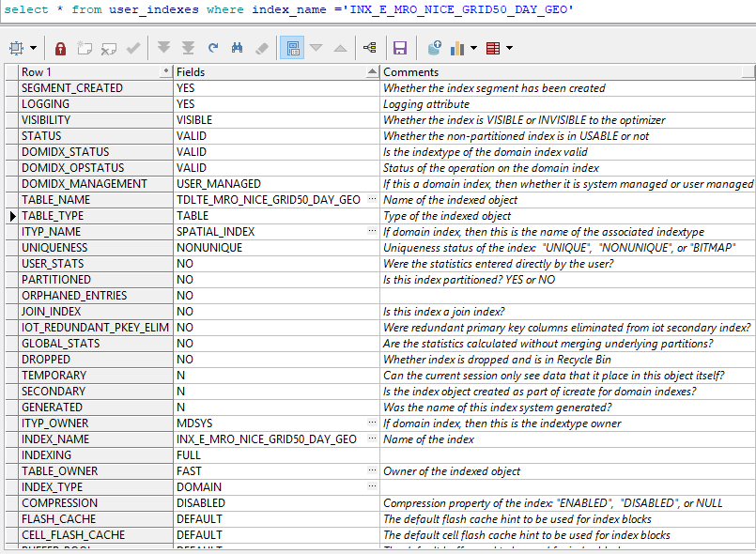Viewport: 756px width, 554px height.
Task: Click the export query results database icon
Action: (x=435, y=48)
